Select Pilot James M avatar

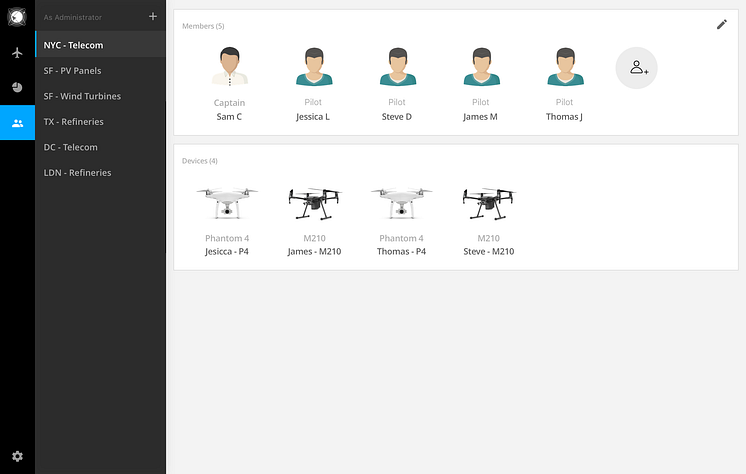pyautogui.click(x=481, y=66)
